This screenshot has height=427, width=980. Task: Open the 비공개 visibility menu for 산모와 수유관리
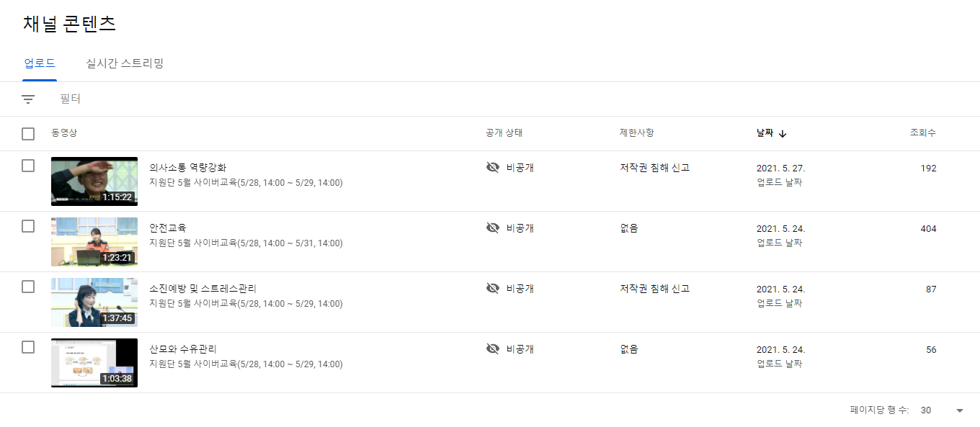[x=520, y=349]
